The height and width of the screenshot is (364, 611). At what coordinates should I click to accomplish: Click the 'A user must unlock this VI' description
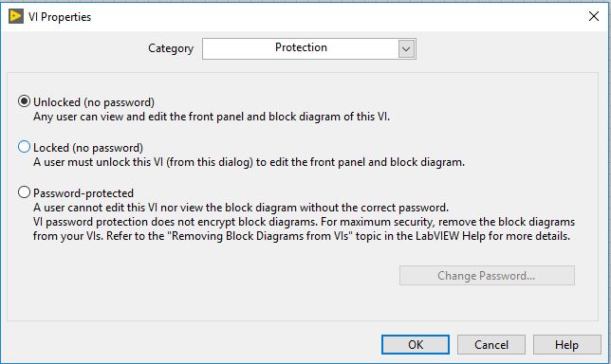click(x=249, y=162)
